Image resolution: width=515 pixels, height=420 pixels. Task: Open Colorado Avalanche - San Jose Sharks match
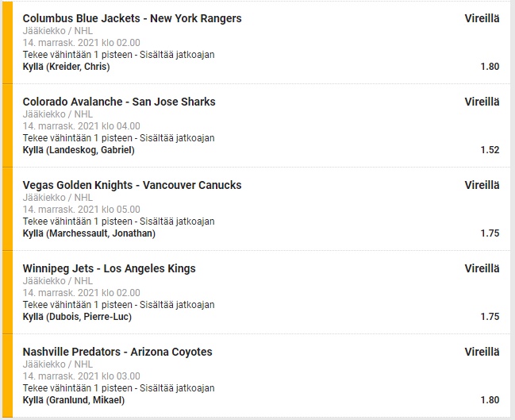(119, 102)
